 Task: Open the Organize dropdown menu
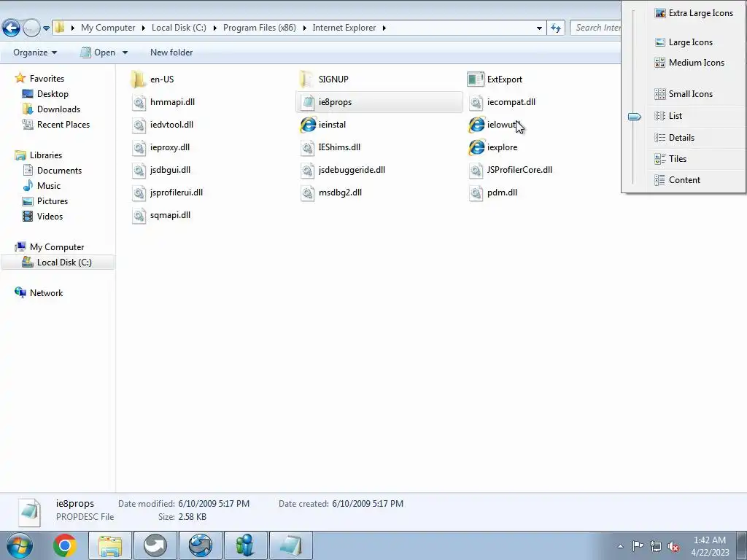pyautogui.click(x=35, y=52)
